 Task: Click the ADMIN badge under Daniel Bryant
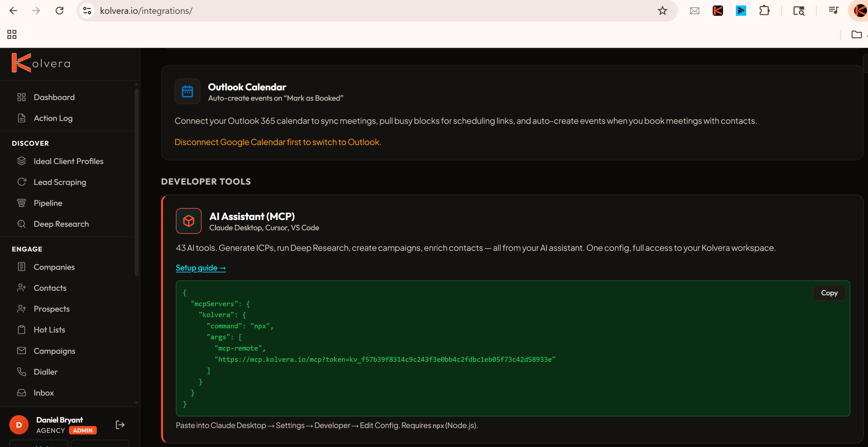83,431
